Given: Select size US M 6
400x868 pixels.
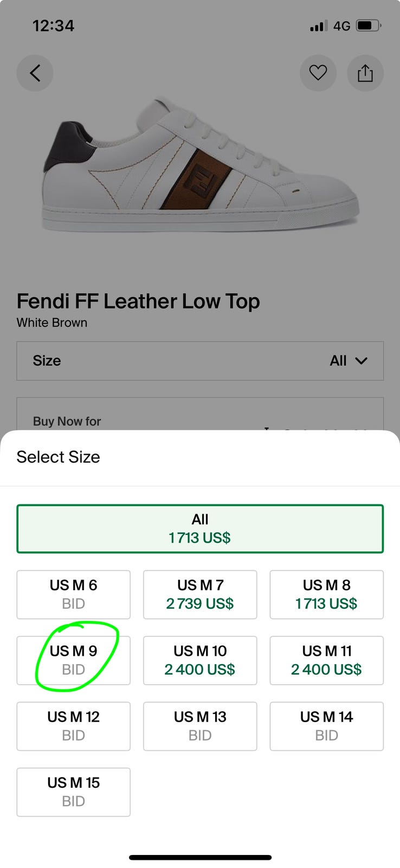Looking at the screenshot, I should (74, 595).
